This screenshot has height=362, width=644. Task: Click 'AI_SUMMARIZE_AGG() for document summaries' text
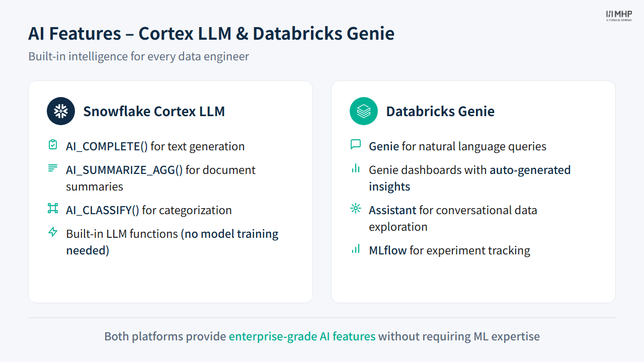point(161,178)
